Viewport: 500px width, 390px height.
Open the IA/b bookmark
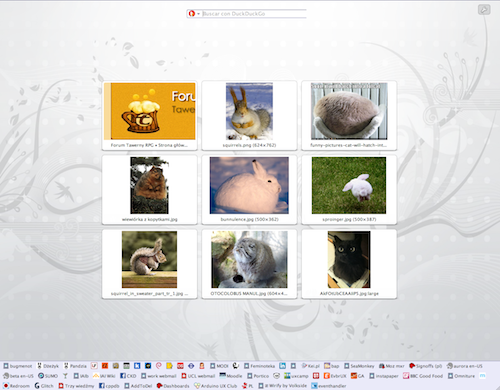[x=81, y=376]
